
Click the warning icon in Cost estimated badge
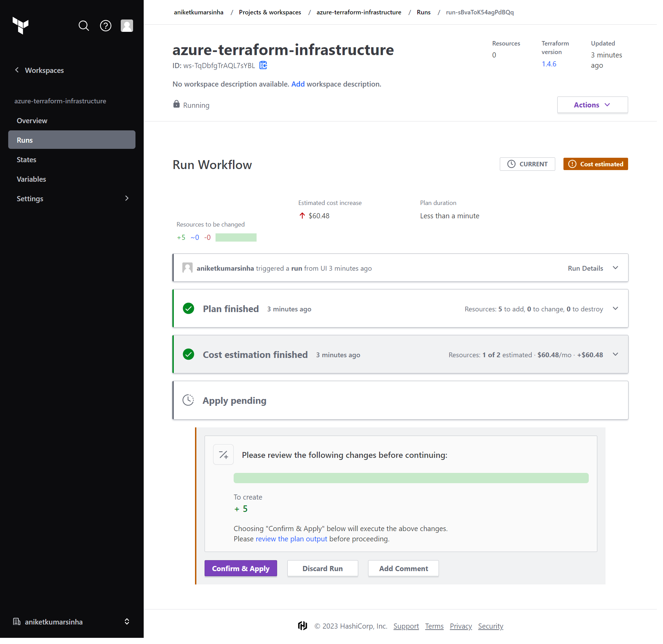click(x=572, y=164)
